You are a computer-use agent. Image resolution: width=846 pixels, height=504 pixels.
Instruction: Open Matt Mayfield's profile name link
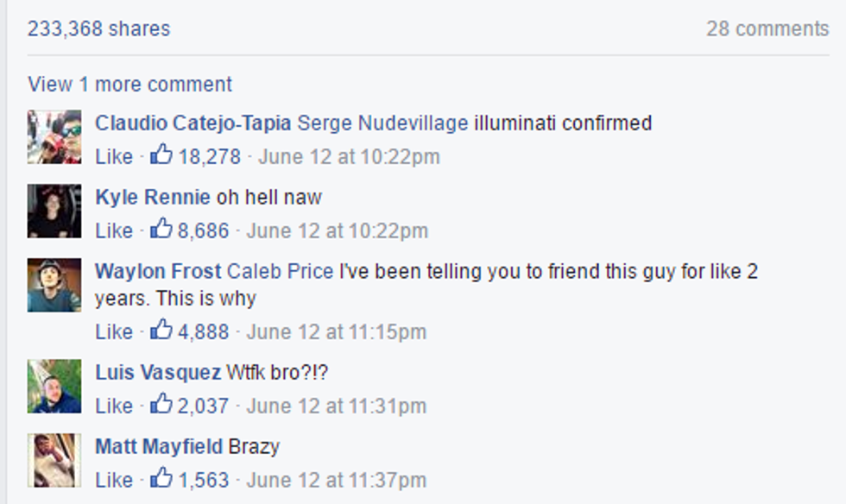pos(159,447)
